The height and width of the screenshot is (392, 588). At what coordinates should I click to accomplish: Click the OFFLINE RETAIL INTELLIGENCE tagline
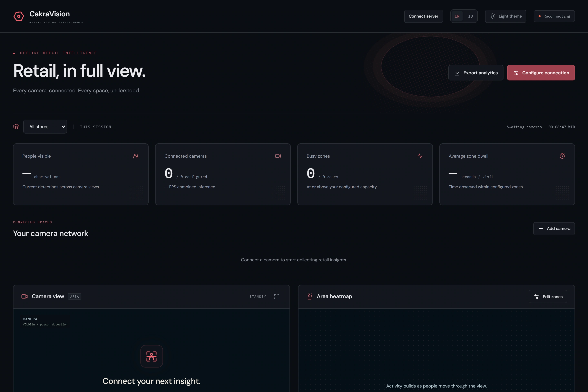point(58,53)
